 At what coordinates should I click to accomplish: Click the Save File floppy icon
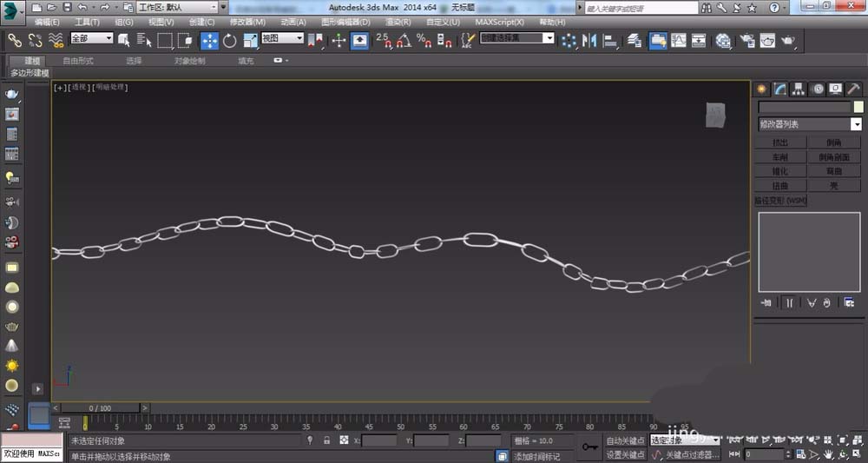[67, 8]
